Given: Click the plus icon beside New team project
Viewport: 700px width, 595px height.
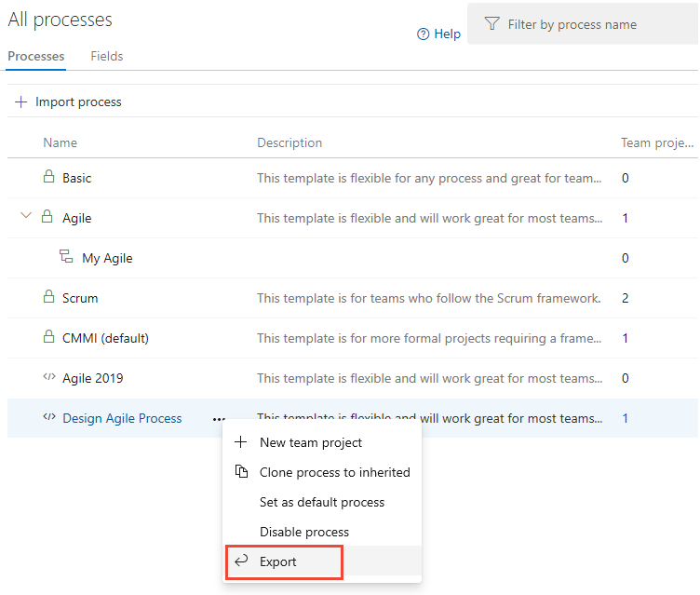Looking at the screenshot, I should tap(240, 442).
